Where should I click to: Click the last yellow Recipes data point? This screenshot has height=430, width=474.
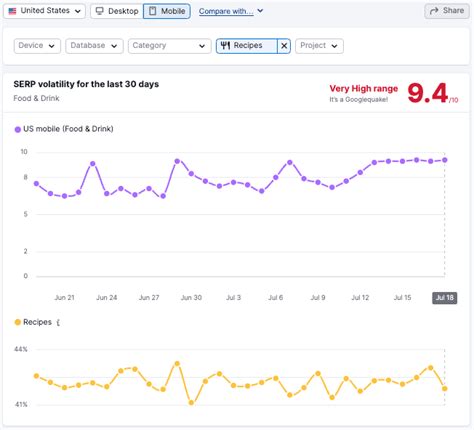click(x=445, y=388)
